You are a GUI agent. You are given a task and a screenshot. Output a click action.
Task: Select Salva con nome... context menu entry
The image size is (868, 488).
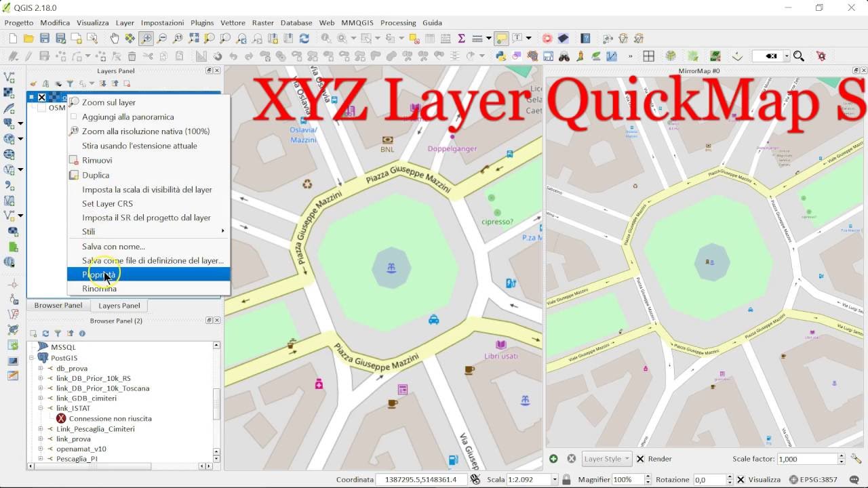coord(149,247)
